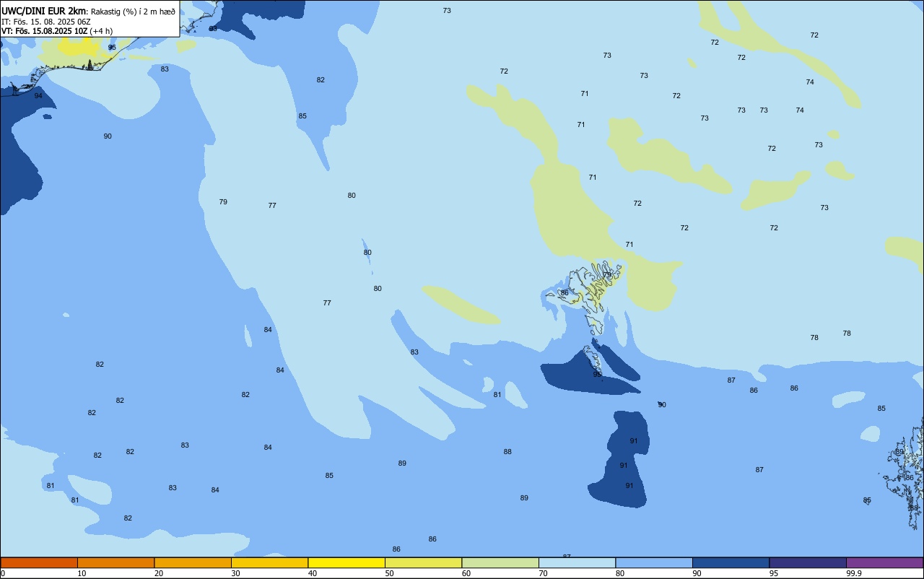Click the legend tick label '60'
The height and width of the screenshot is (579, 924).
[466, 573]
